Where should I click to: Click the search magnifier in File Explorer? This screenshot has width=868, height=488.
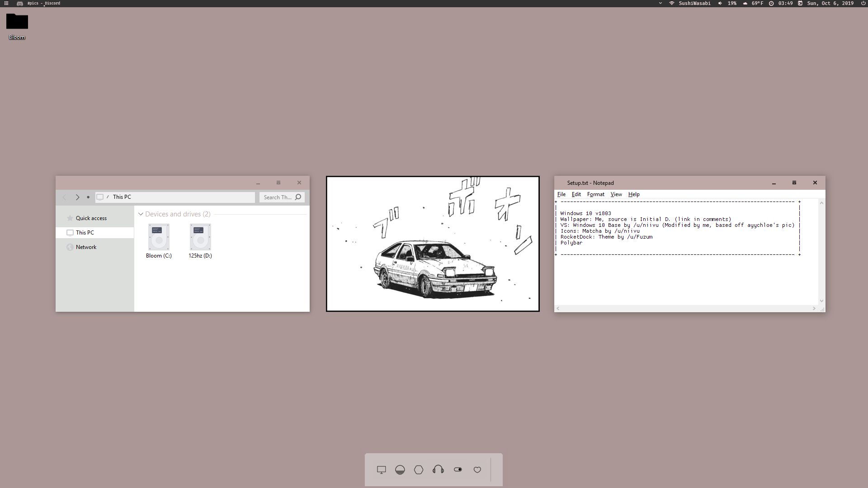(298, 197)
